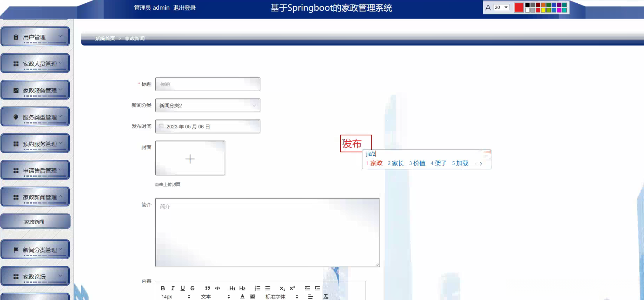Collapse the 家政新闻管理 sidebar menu
Image resolution: width=644 pixels, height=300 pixels.
point(35,197)
